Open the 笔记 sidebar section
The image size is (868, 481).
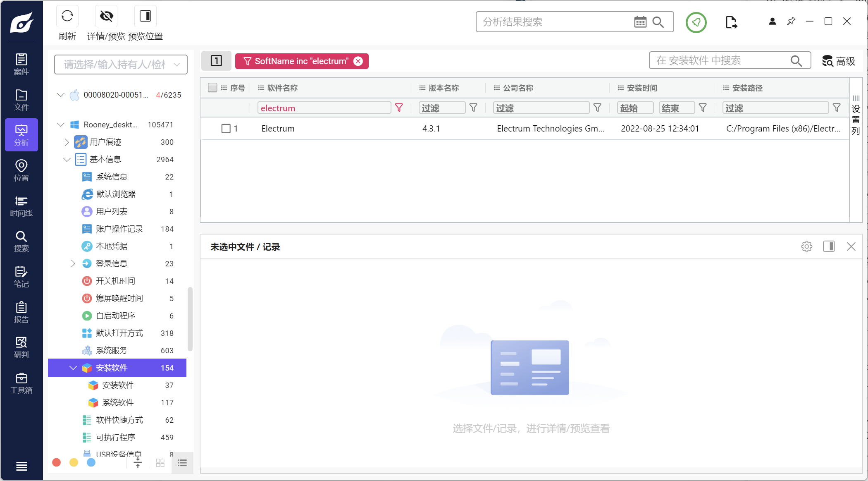[x=21, y=277]
